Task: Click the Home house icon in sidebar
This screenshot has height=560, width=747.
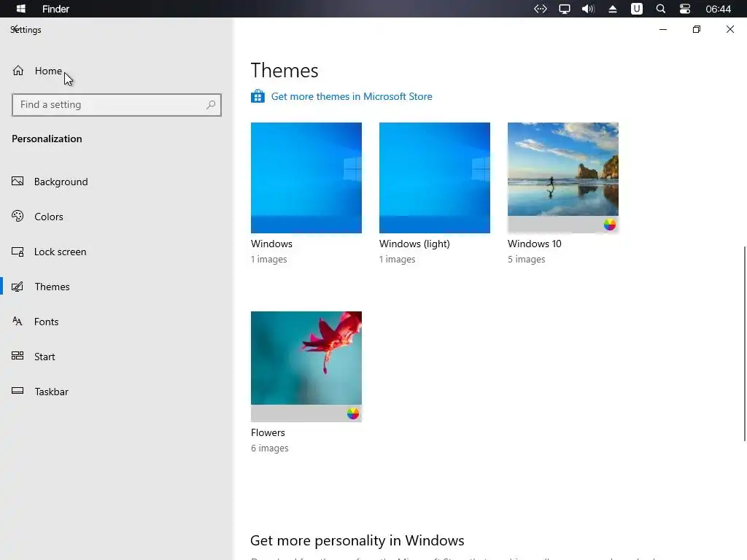Action: [18, 71]
